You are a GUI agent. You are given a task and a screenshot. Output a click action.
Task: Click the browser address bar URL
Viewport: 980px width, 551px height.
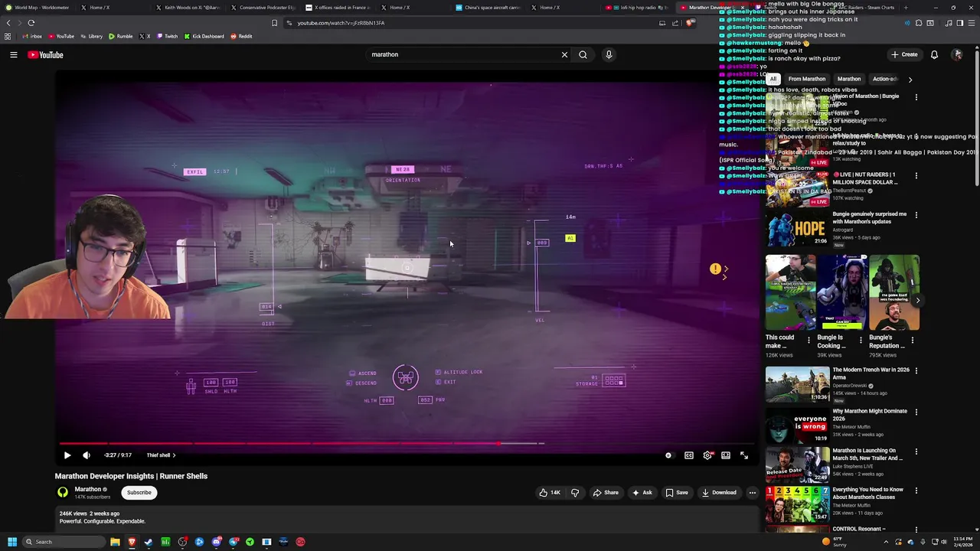pos(341,23)
